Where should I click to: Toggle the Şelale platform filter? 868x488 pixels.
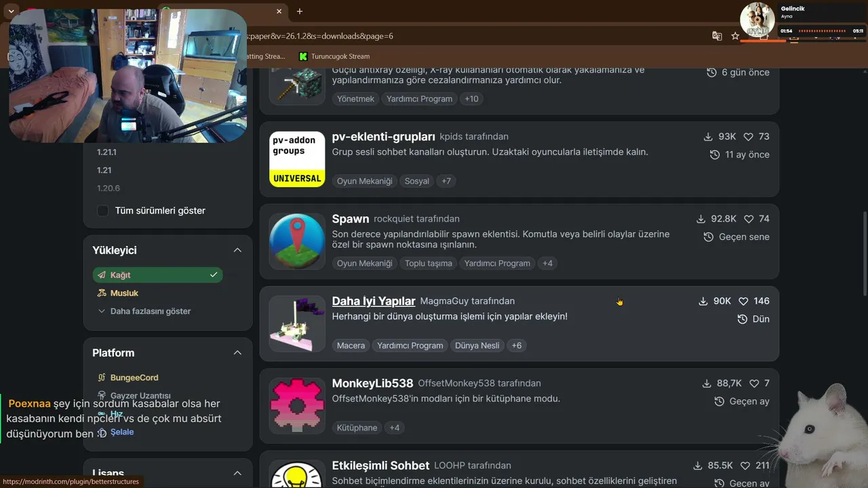point(122,432)
